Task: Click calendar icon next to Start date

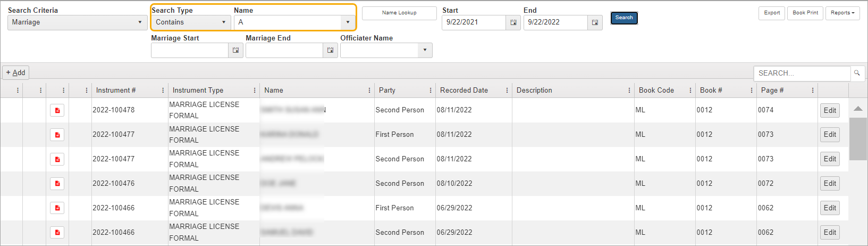Action: [513, 22]
